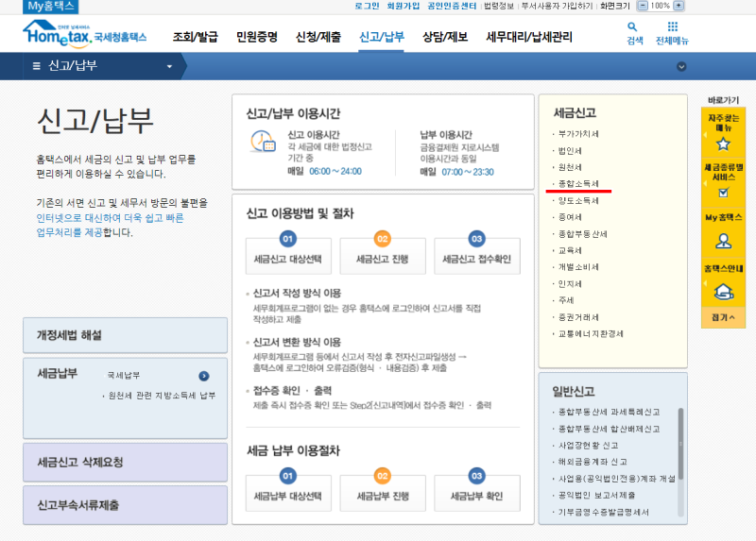Open the 세무대리/납세관리 menu

529,37
